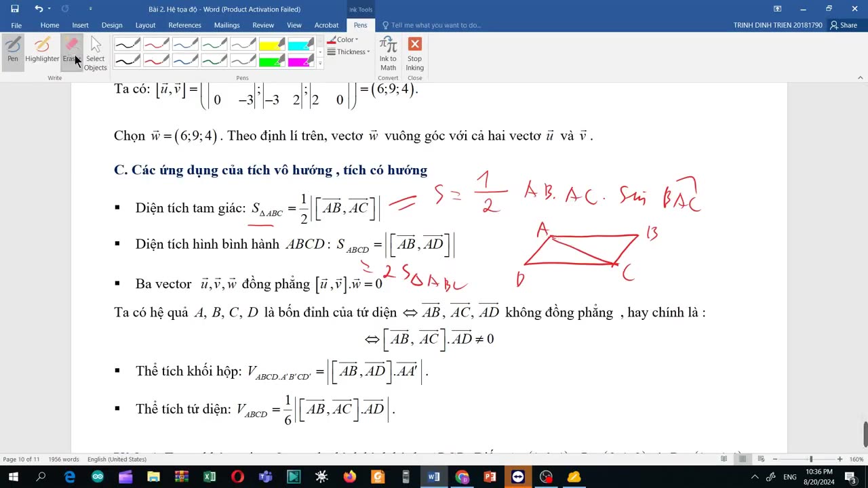Launch Firefox from the taskbar
The image size is (868, 488).
coord(349,476)
